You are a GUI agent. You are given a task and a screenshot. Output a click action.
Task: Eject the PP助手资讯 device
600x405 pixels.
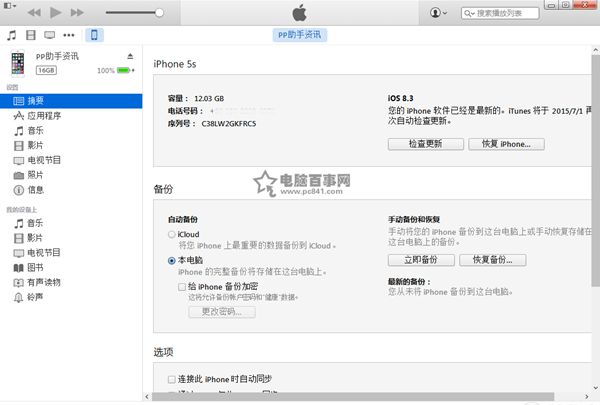coord(130,56)
